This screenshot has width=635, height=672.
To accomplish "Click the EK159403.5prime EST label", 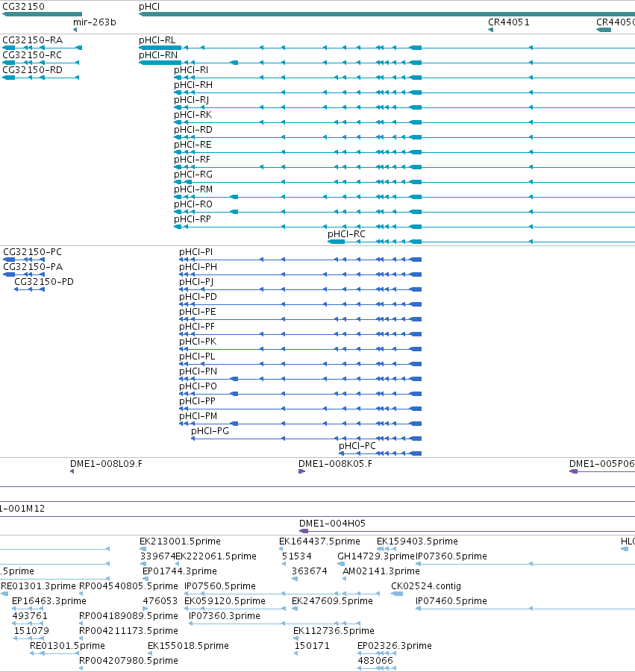I will (x=417, y=541).
